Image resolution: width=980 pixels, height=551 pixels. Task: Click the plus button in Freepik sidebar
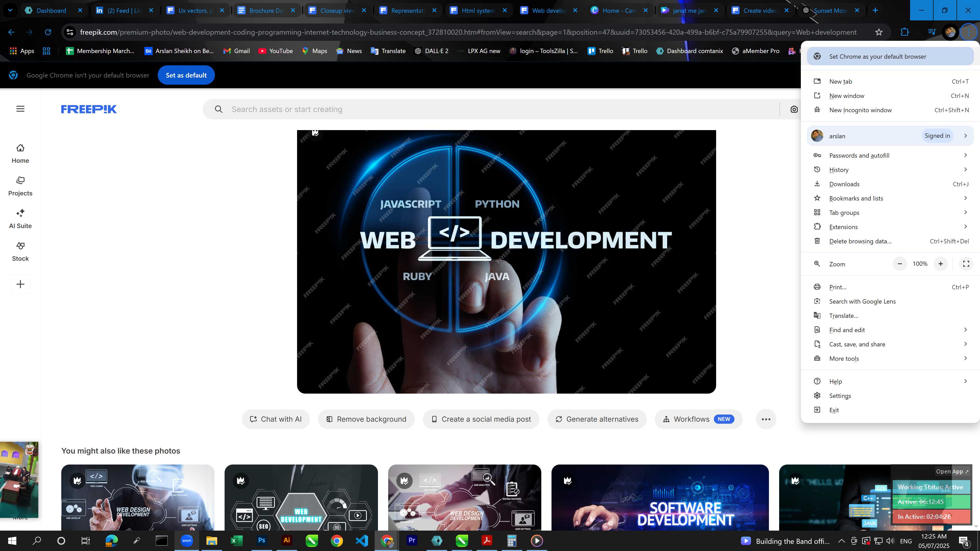20,284
